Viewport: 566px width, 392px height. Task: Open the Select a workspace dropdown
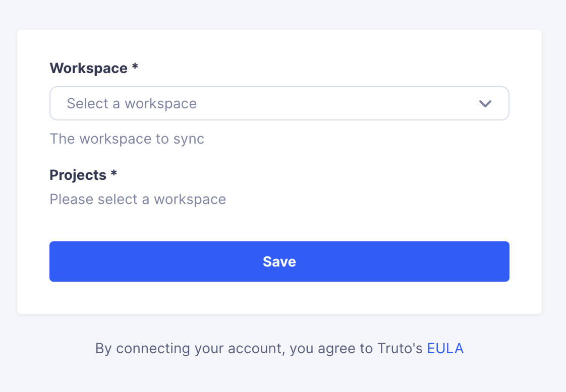pyautogui.click(x=279, y=103)
